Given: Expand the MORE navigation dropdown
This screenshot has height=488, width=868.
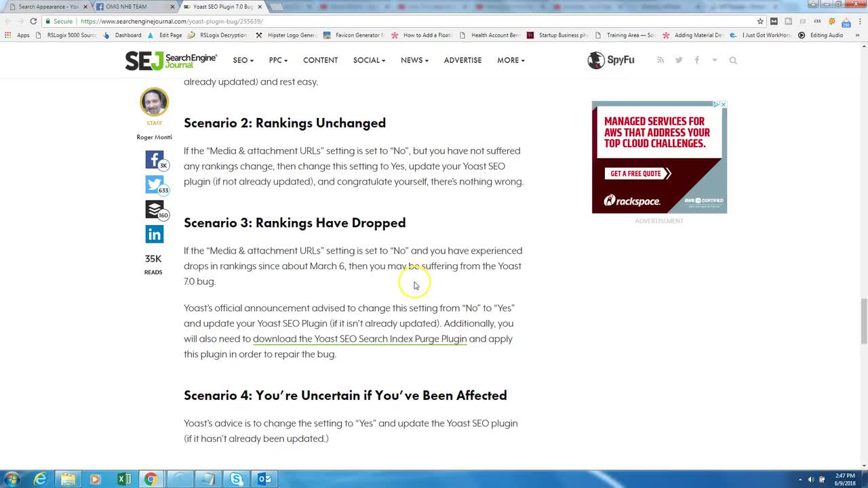Looking at the screenshot, I should click(511, 60).
